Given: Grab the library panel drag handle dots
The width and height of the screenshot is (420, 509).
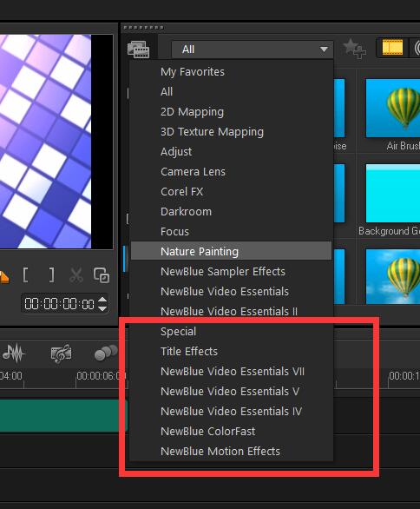Looking at the screenshot, I should point(143,28).
